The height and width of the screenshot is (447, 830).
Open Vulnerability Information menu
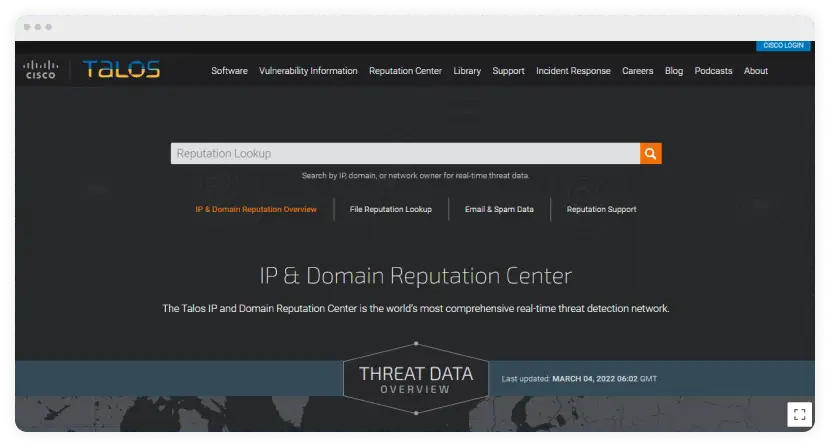[x=308, y=70]
